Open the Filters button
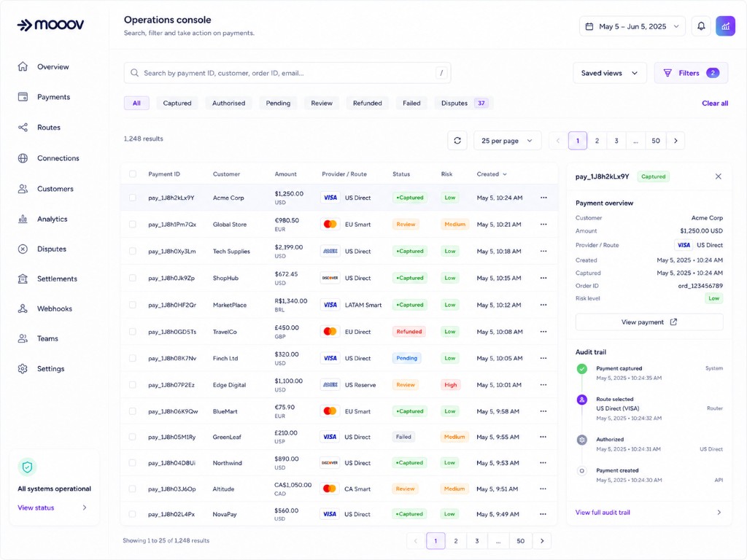 [691, 73]
